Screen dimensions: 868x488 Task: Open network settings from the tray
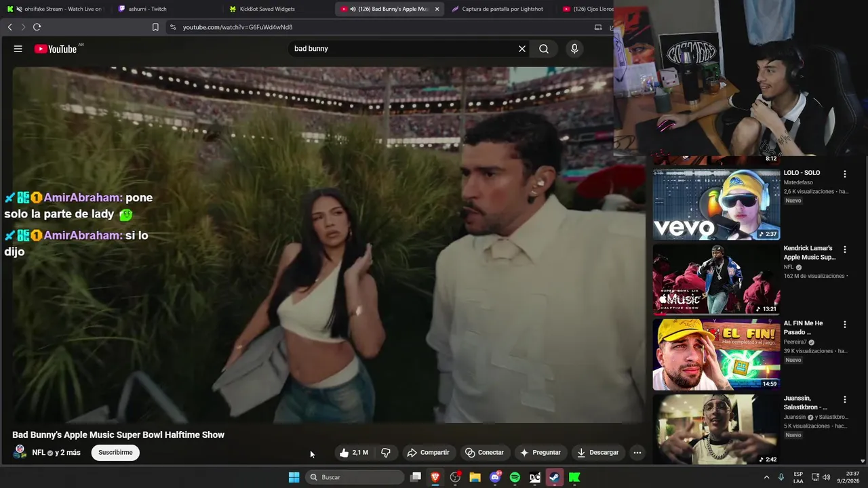815,477
